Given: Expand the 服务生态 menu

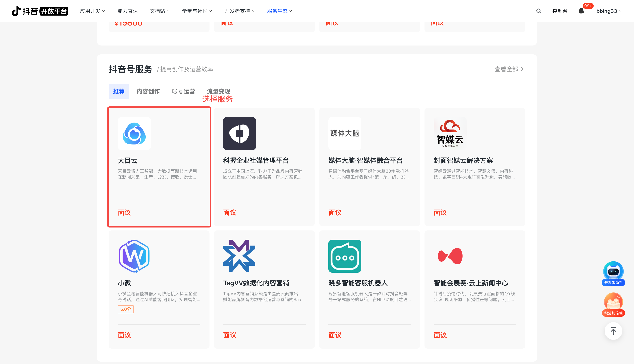Looking at the screenshot, I should (279, 11).
